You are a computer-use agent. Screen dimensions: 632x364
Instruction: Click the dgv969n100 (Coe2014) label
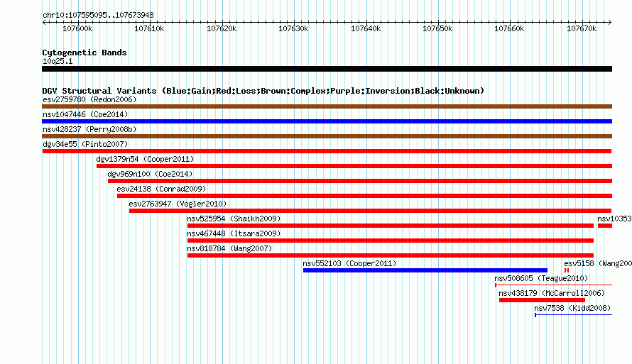(150, 174)
